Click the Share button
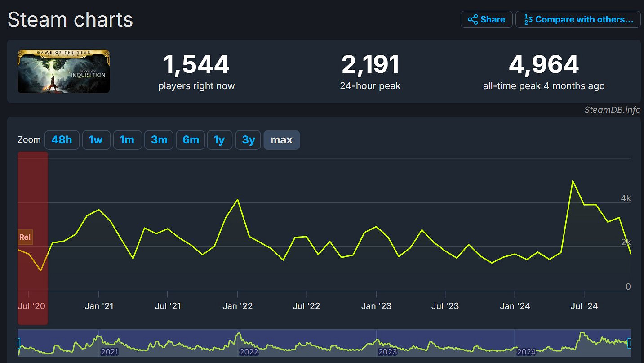The image size is (644, 363). coord(486,19)
